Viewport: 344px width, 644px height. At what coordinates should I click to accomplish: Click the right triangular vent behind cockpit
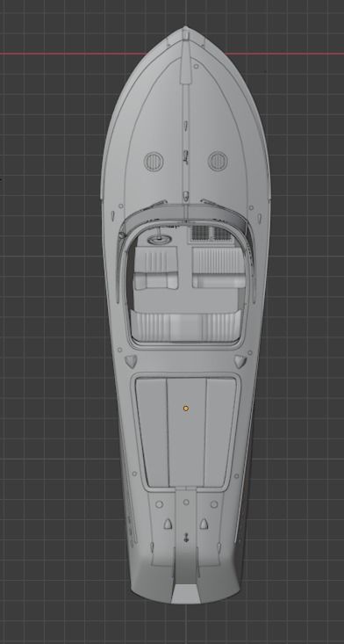(240, 361)
